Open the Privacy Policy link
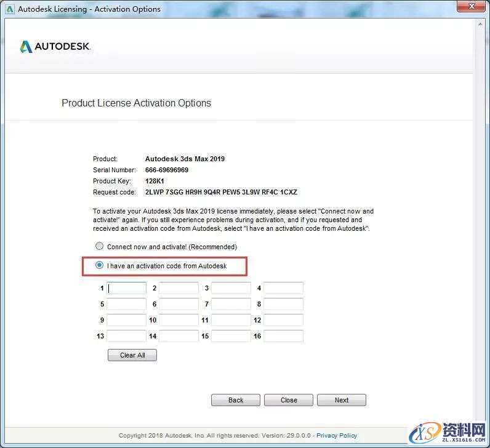This screenshot has width=490, height=448. point(337,435)
